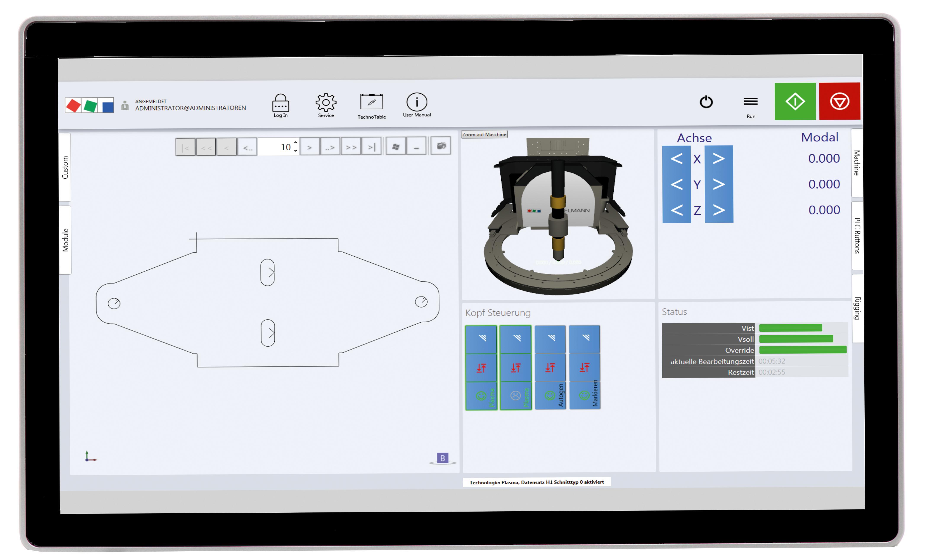The image size is (936, 560).
Task: Open the Service gear settings
Action: (x=325, y=102)
